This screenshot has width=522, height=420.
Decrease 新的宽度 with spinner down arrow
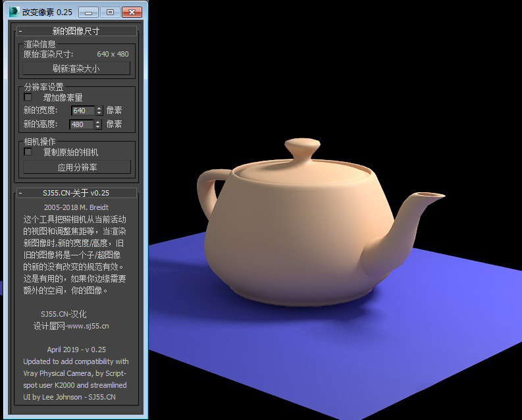[99, 113]
